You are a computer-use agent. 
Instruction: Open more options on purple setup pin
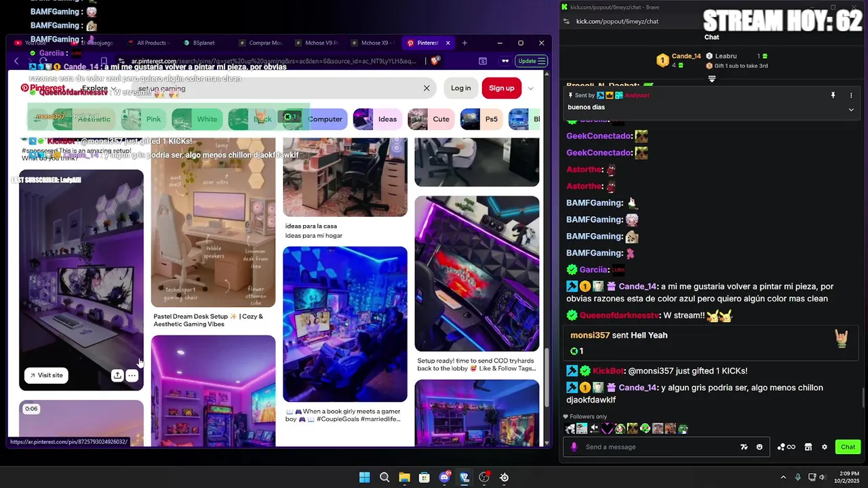132,375
